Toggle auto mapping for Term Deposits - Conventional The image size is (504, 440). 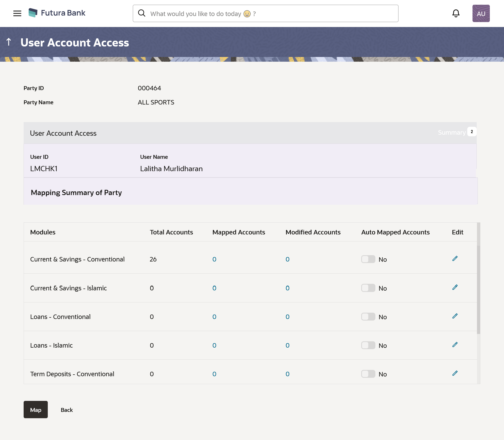pyautogui.click(x=368, y=374)
